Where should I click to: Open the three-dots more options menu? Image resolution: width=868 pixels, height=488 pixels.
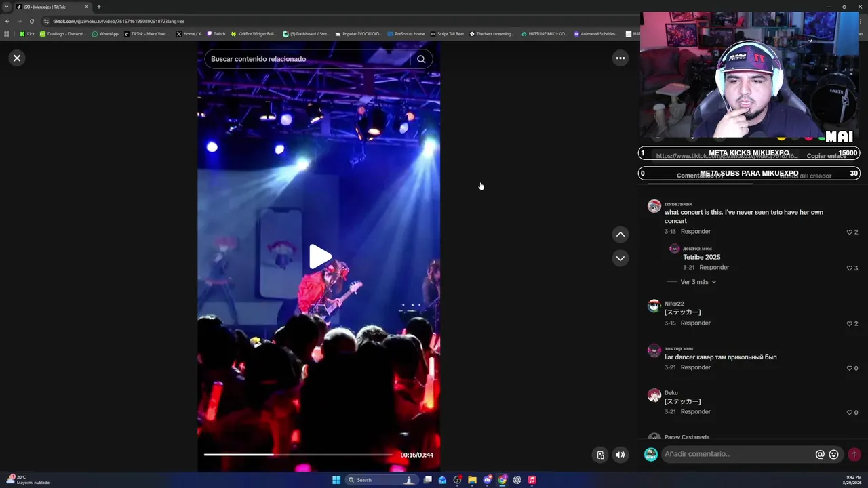[620, 58]
